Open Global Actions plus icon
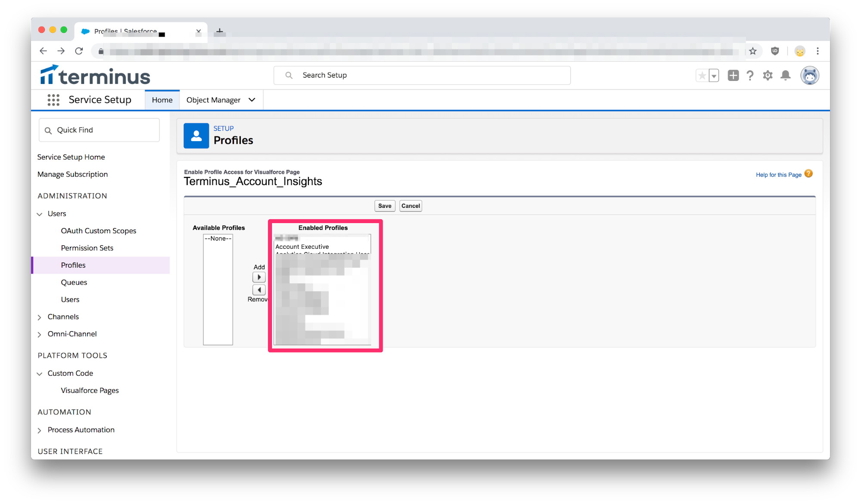The image size is (861, 504). tap(733, 75)
